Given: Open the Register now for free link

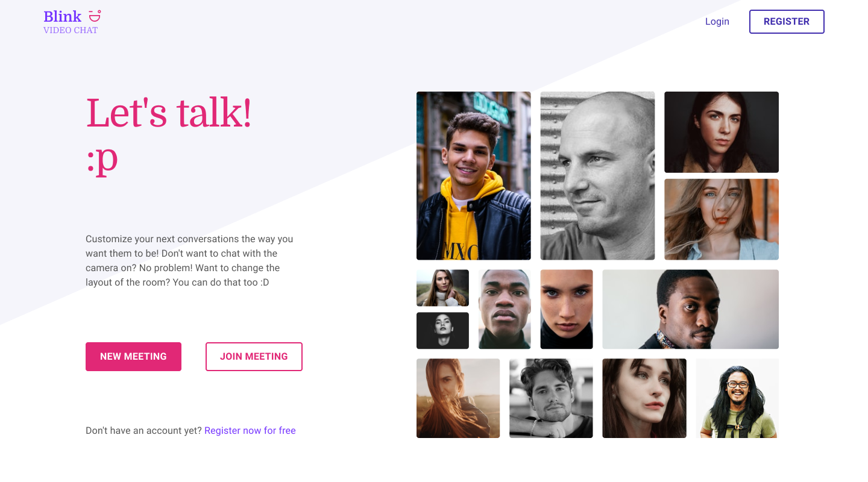Looking at the screenshot, I should pyautogui.click(x=250, y=431).
